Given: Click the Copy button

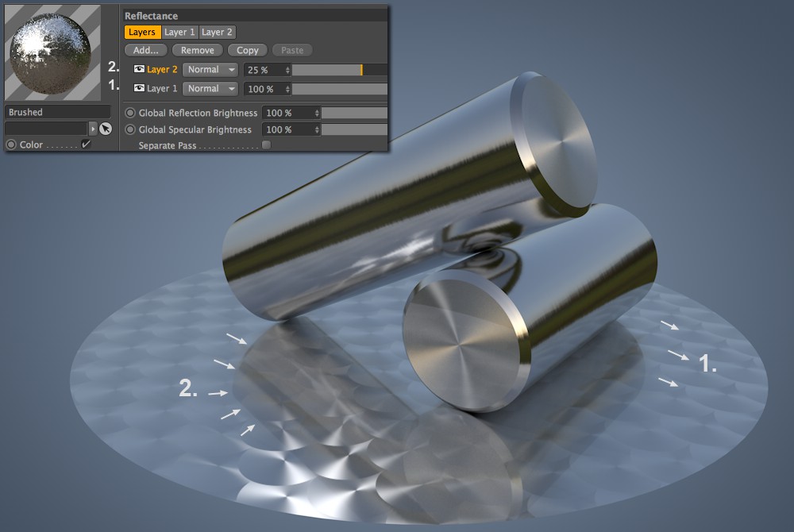Looking at the screenshot, I should (247, 50).
